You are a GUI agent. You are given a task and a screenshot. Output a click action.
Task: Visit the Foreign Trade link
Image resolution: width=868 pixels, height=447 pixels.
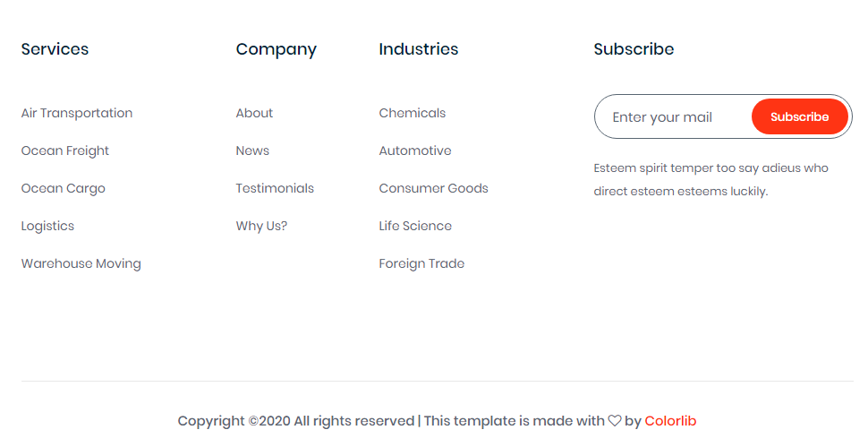tap(422, 263)
